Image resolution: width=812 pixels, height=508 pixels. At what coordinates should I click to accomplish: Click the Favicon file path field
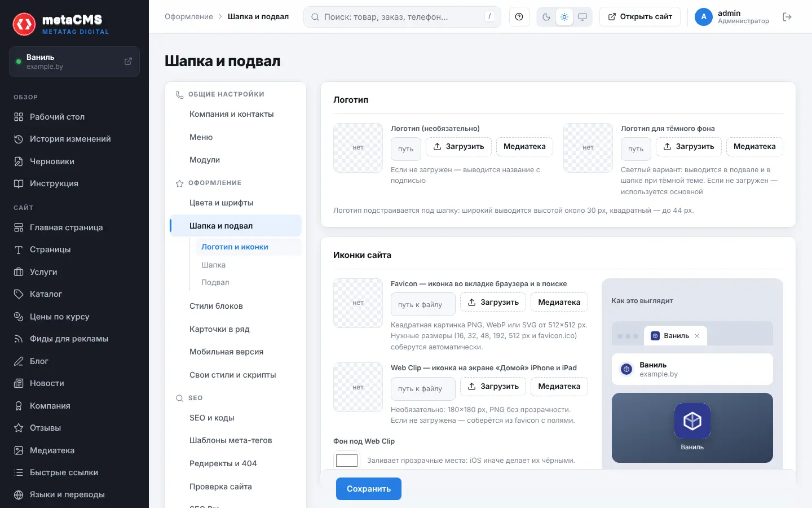click(x=423, y=304)
